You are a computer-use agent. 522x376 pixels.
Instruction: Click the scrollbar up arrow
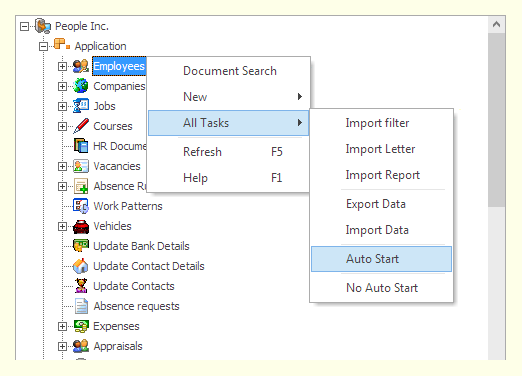496,24
